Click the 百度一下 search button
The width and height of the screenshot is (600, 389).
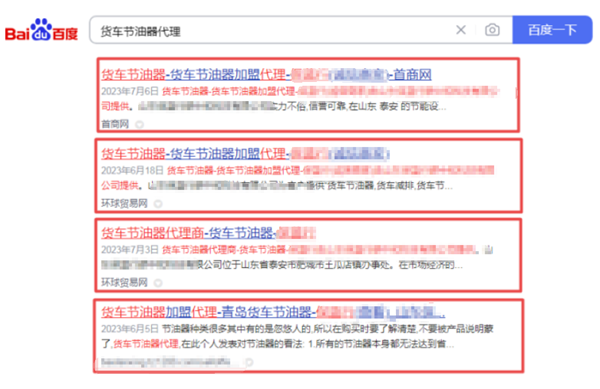tap(552, 30)
